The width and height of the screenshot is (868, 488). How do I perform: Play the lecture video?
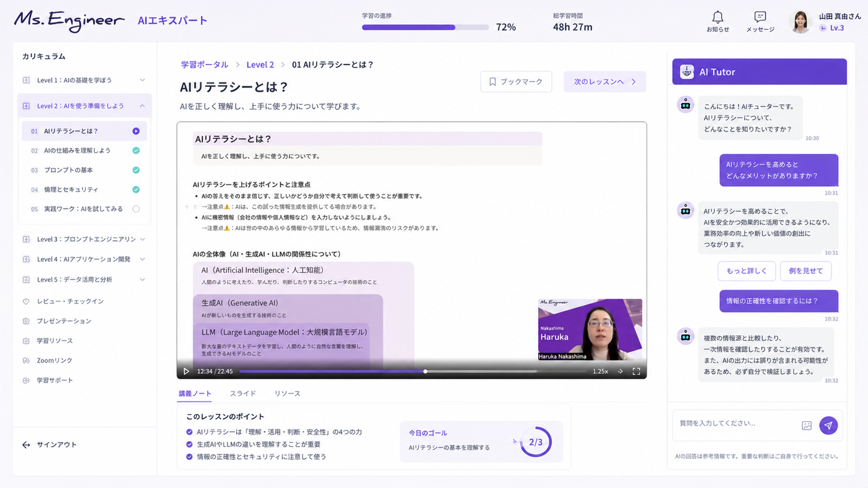pyautogui.click(x=186, y=371)
